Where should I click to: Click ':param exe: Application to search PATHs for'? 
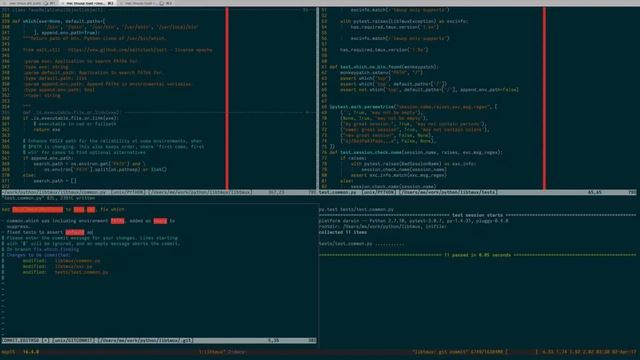81,61
